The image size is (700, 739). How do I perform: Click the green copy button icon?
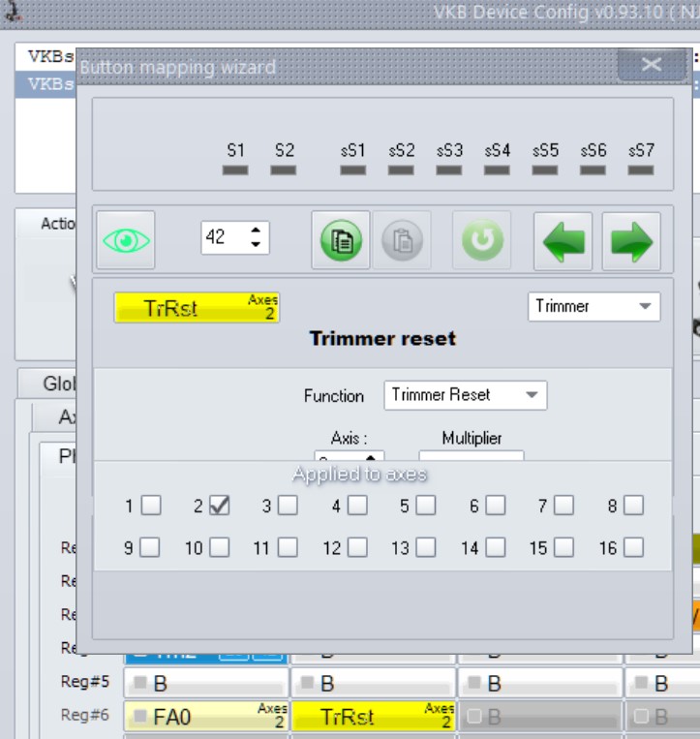[x=341, y=240]
